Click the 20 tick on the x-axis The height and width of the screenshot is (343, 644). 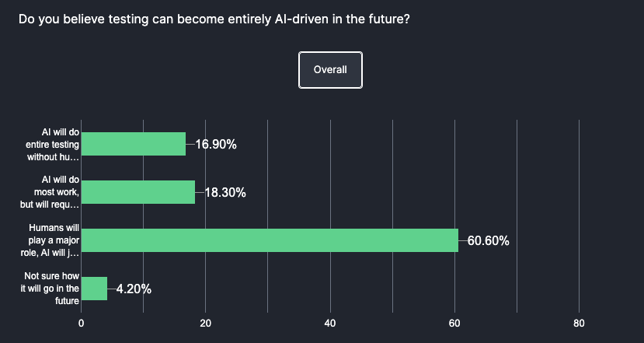point(206,324)
